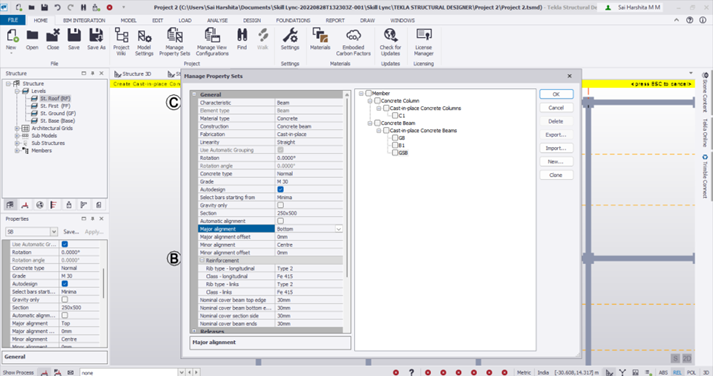713x376 pixels.
Task: Expand the Sub Models tree node
Action: pos(17,135)
